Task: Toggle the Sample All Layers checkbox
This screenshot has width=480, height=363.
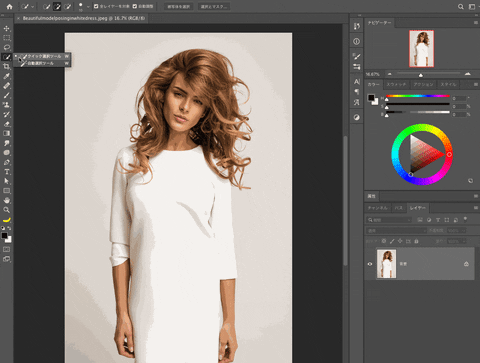Action: [96, 6]
